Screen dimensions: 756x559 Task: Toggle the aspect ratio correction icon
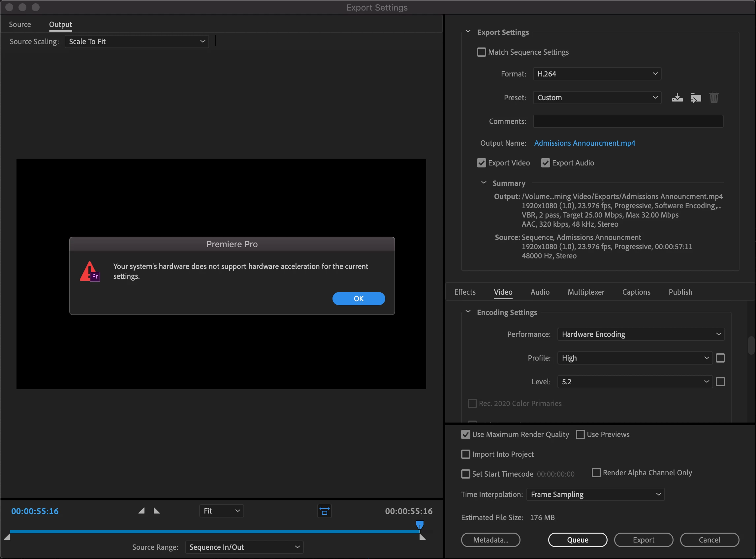324,511
